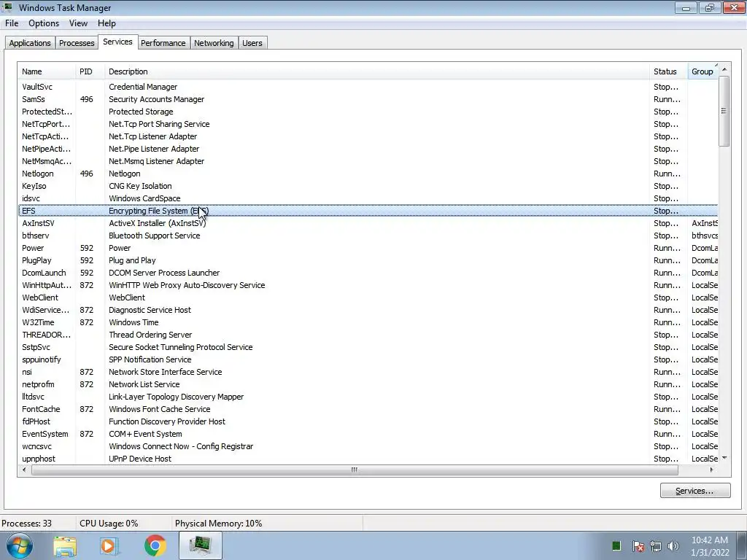Switch to the Processes tab
Screen dimensions: 747x560
[77, 43]
